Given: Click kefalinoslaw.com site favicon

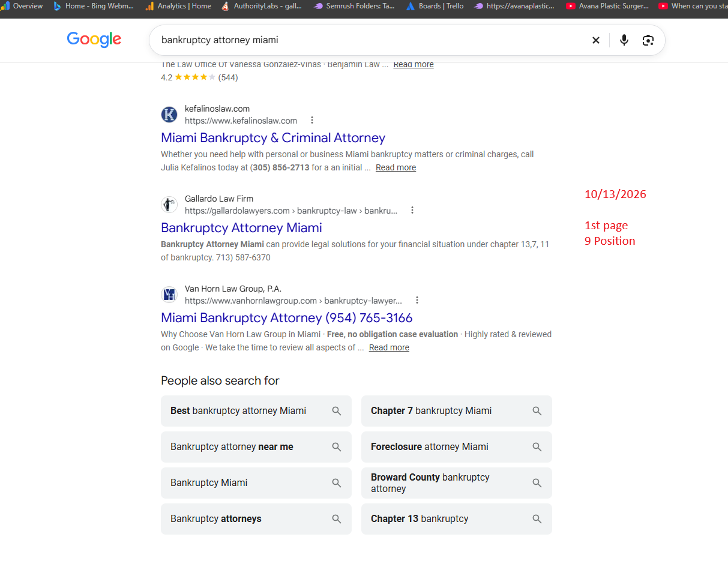Looking at the screenshot, I should [x=169, y=115].
